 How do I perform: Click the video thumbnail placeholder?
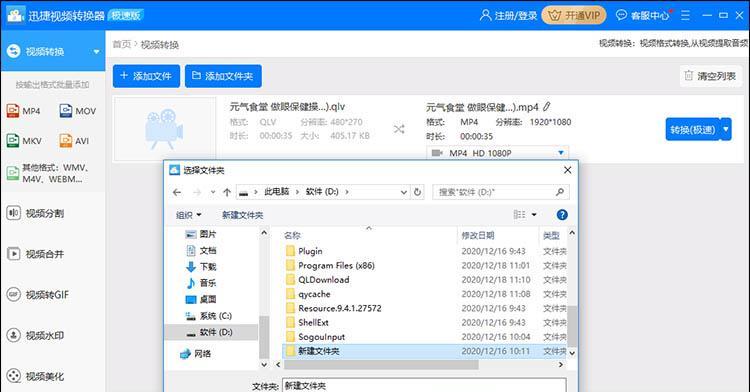coord(165,129)
